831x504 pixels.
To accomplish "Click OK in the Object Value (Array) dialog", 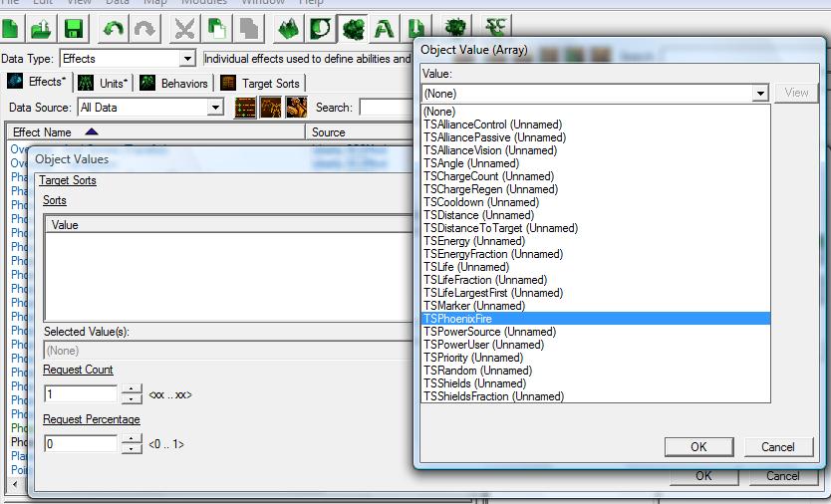I will [698, 447].
